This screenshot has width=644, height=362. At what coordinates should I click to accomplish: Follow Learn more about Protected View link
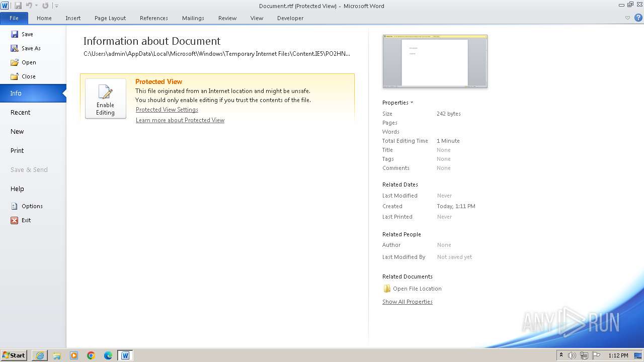pos(180,120)
